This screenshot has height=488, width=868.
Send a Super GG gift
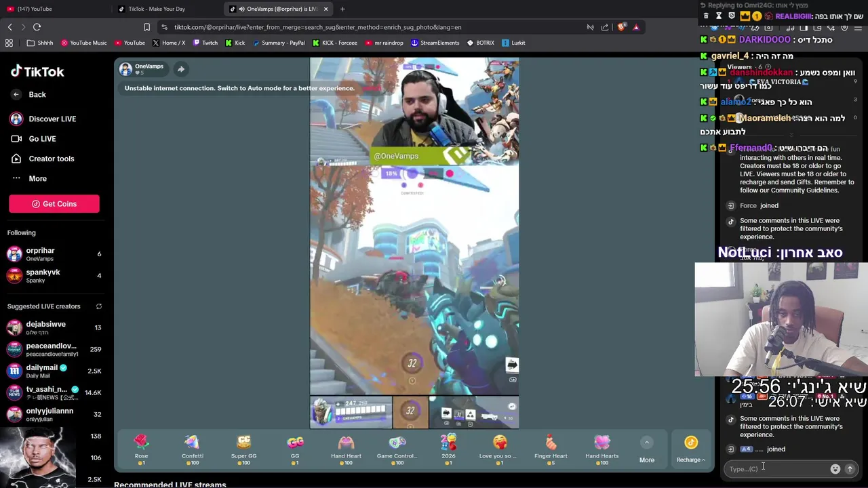tap(243, 449)
